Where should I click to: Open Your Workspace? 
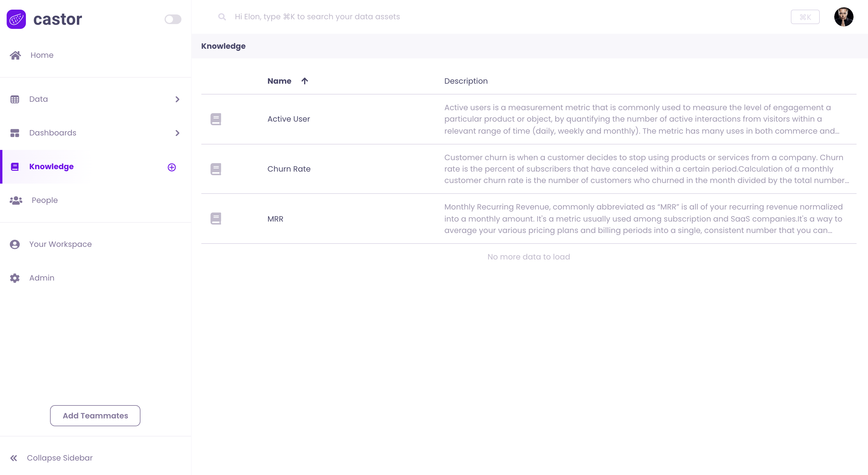pyautogui.click(x=60, y=244)
